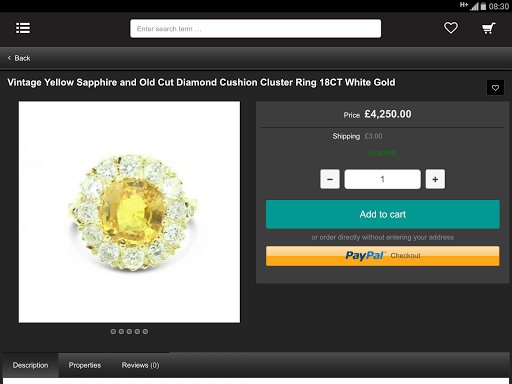Image resolution: width=512 pixels, height=384 pixels.
Task: Increase quantity with plus button
Action: tap(435, 179)
